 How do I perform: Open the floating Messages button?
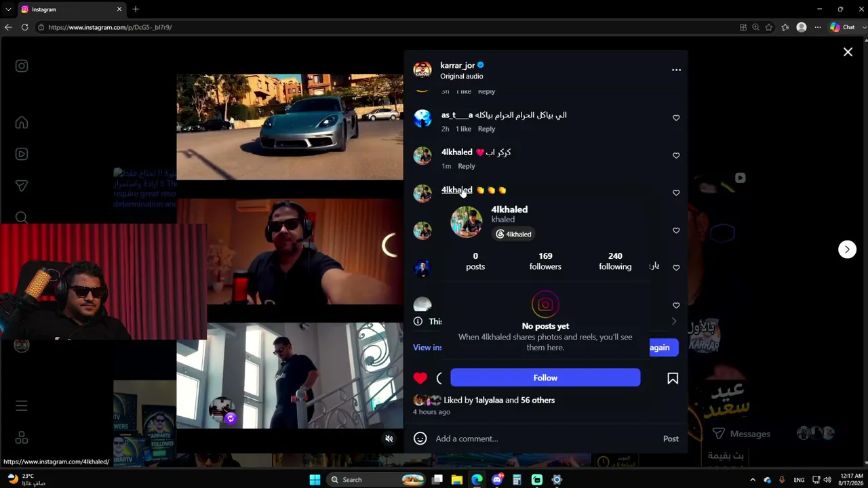pyautogui.click(x=741, y=434)
